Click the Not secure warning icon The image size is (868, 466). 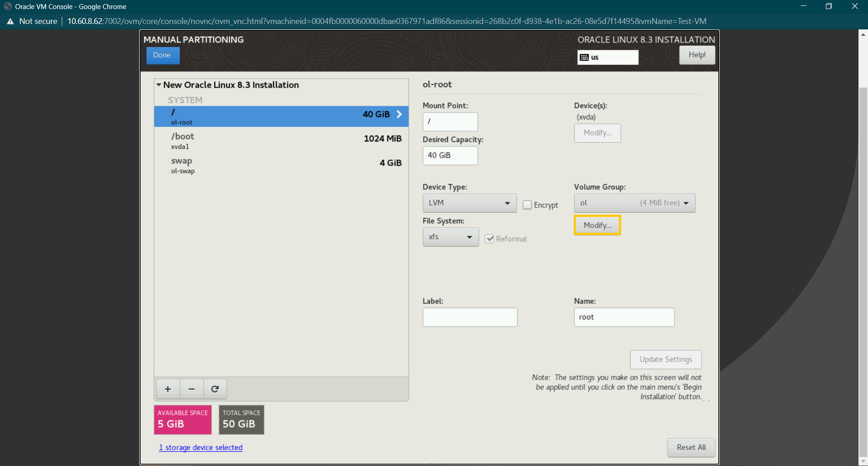[10, 21]
